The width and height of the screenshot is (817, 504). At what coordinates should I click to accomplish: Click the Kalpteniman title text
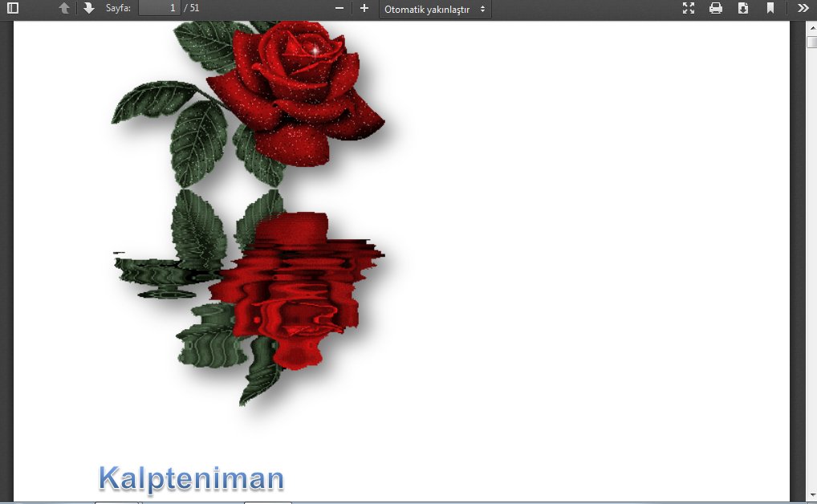(x=191, y=478)
